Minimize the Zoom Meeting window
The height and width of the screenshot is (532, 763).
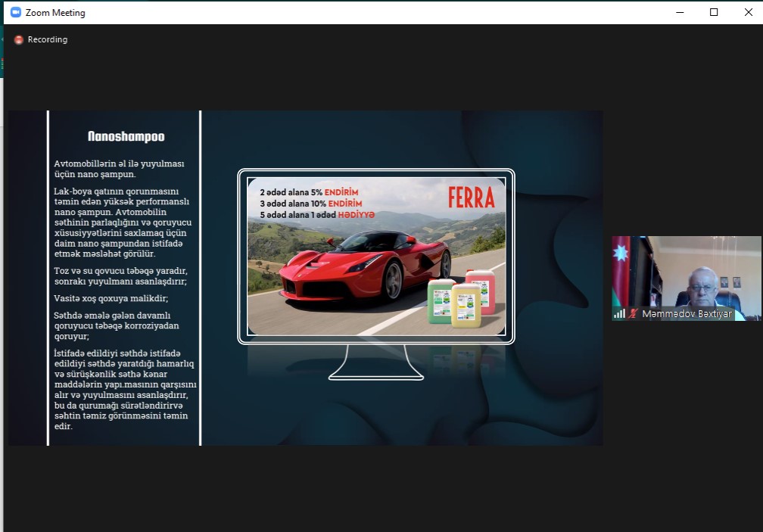[x=679, y=12]
